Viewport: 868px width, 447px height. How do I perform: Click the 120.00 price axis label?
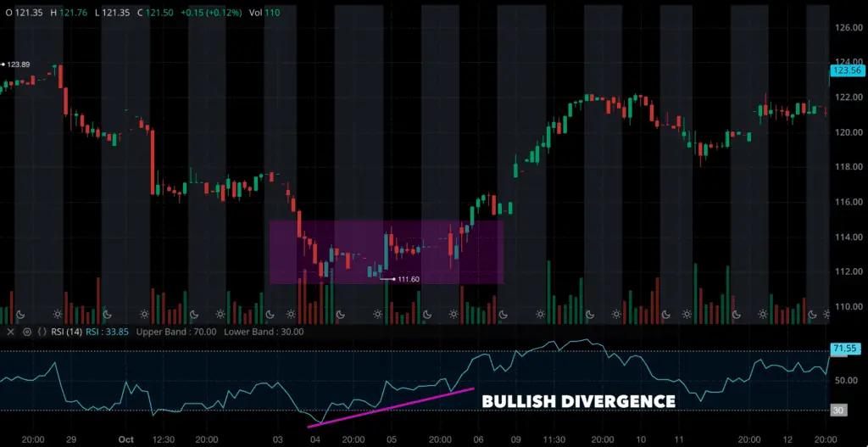pyautogui.click(x=849, y=131)
